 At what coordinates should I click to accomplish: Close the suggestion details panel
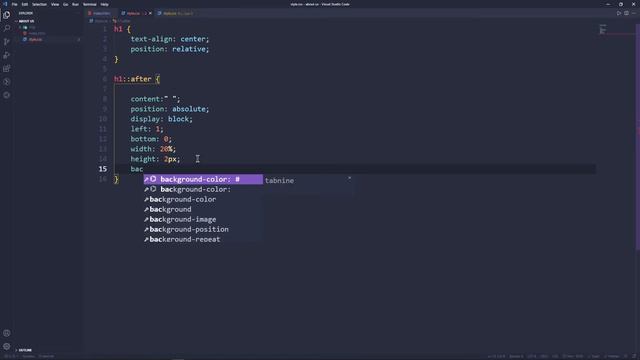click(x=349, y=178)
